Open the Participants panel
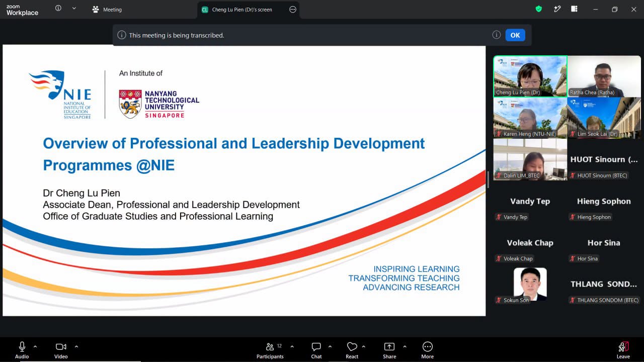Screen dimensions: 644x362 click(x=270, y=350)
